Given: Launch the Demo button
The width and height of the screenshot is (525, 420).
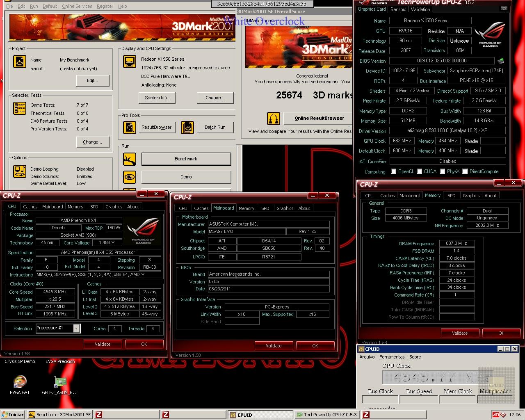Looking at the screenshot, I should pyautogui.click(x=186, y=177).
